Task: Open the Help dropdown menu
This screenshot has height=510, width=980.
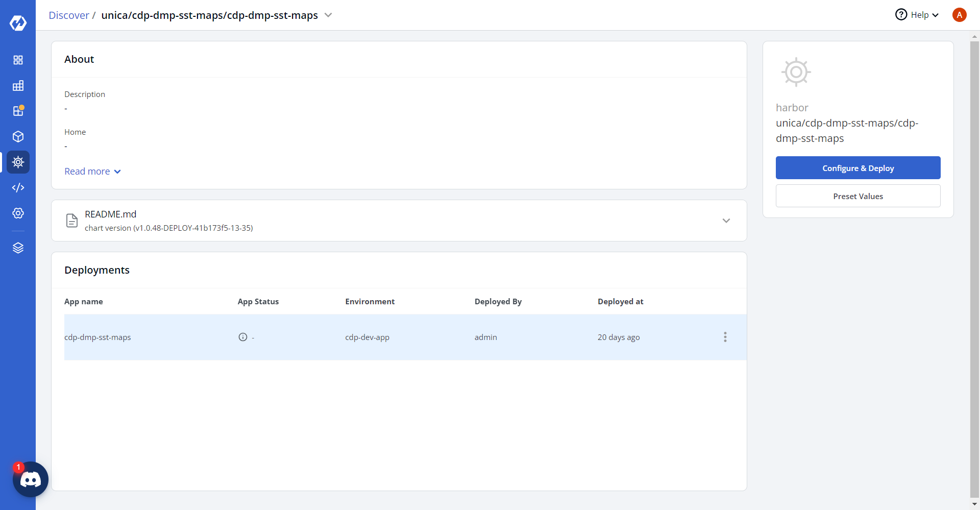Action: (x=918, y=15)
